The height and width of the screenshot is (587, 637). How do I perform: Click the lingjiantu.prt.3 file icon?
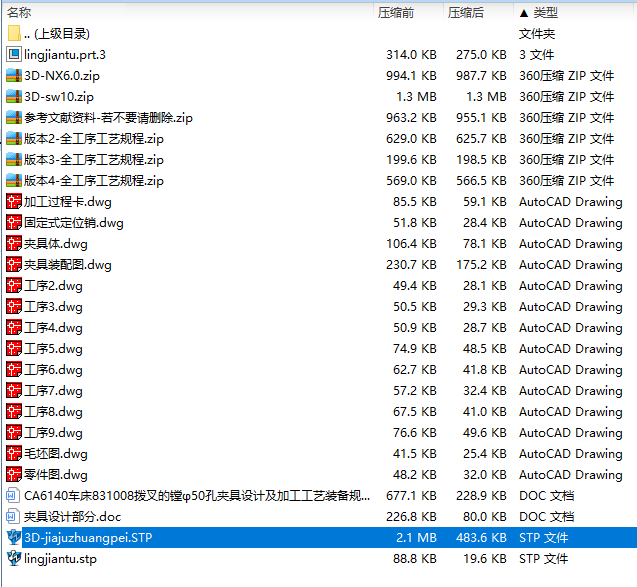click(x=14, y=54)
